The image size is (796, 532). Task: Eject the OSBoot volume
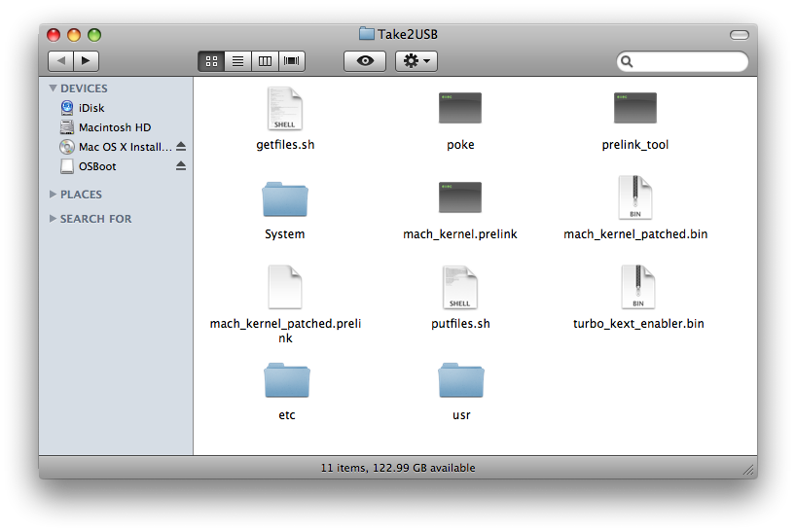click(181, 166)
